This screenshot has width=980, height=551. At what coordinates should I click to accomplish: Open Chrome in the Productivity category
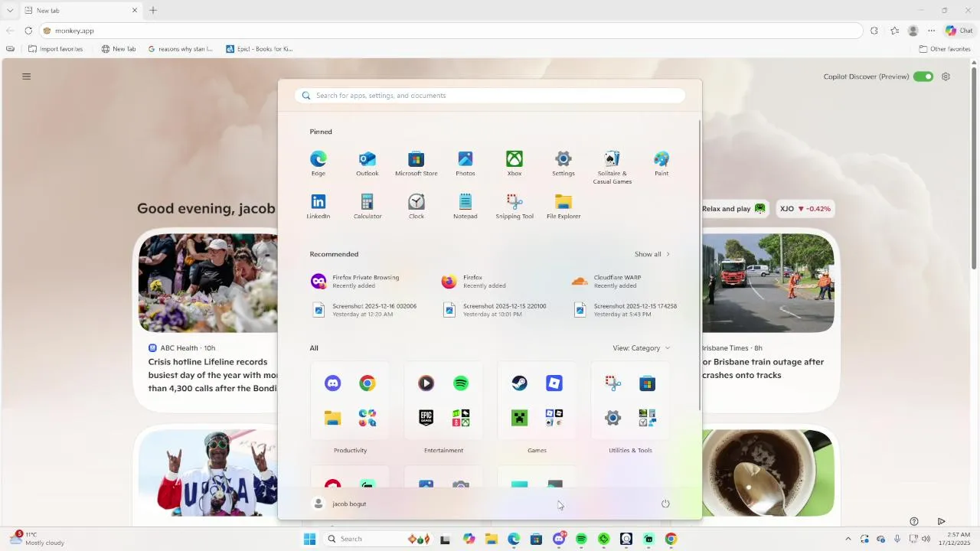[367, 383]
